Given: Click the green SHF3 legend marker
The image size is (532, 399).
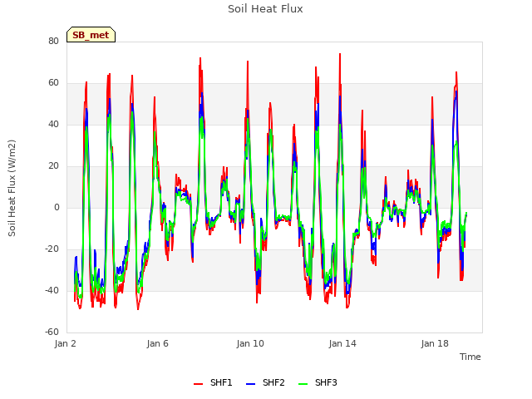Looking at the screenshot, I should pos(303,384).
